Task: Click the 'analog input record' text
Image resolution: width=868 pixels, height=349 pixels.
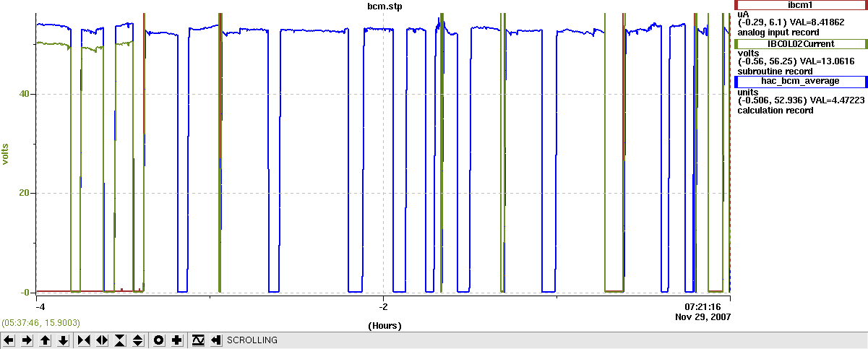Action: [x=778, y=33]
